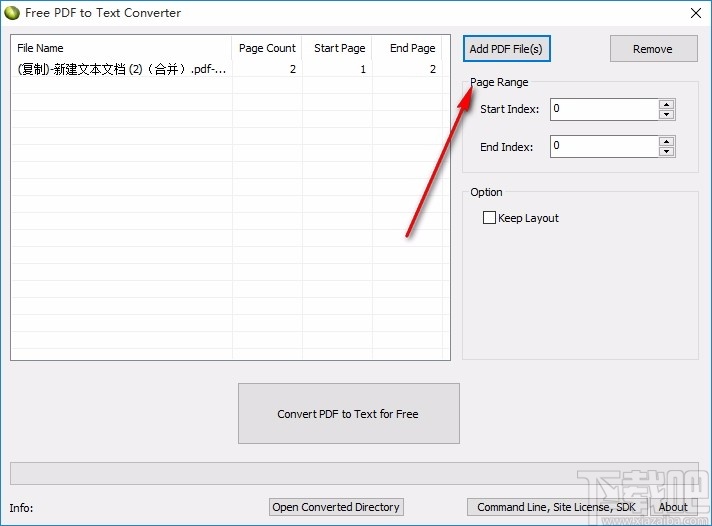Sort by File Name column header

pos(122,48)
